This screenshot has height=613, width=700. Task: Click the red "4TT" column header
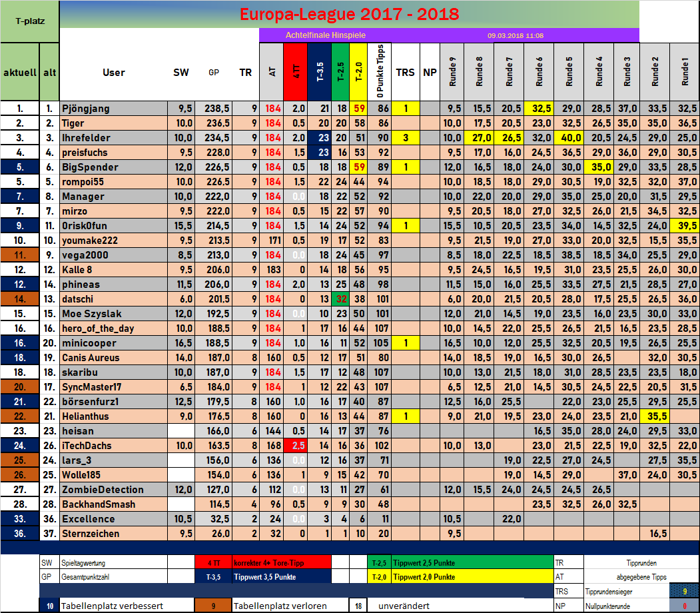pyautogui.click(x=296, y=72)
